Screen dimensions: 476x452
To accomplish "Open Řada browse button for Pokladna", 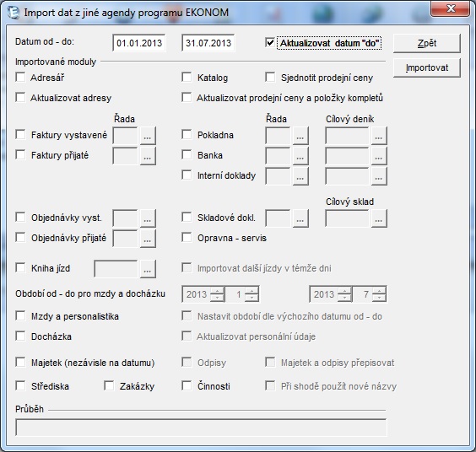I will [x=300, y=136].
